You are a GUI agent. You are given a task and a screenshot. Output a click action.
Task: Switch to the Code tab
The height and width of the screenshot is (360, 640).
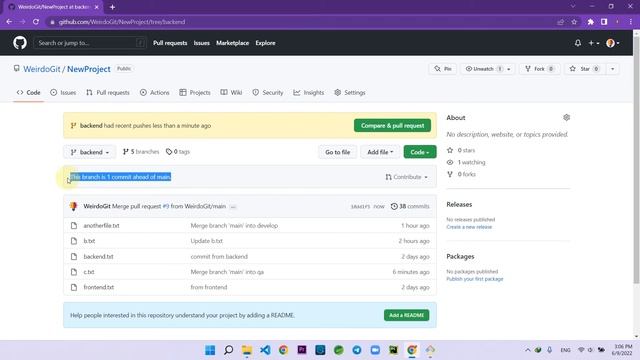[29, 93]
